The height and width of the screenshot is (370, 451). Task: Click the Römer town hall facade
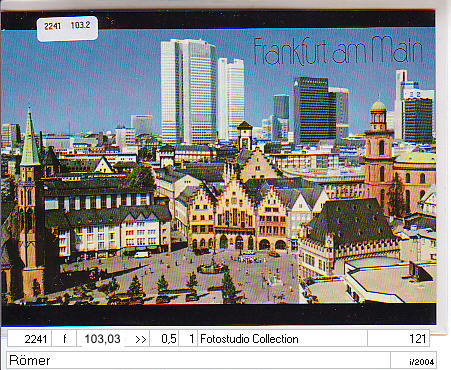click(236, 218)
